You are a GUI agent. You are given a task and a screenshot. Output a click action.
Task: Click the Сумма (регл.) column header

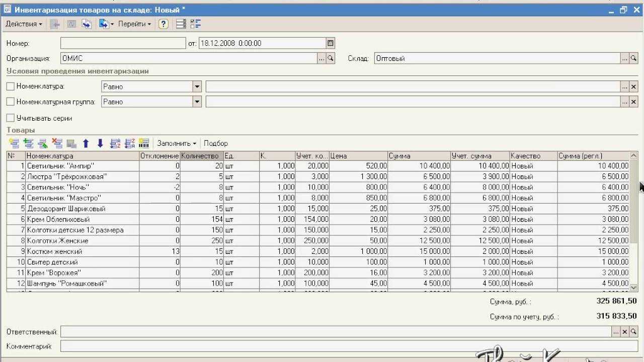tap(594, 156)
